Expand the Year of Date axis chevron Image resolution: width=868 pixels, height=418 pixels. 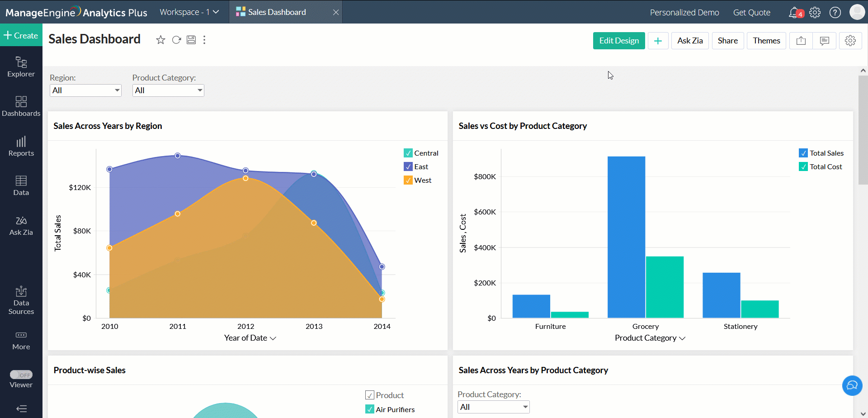pyautogui.click(x=273, y=338)
